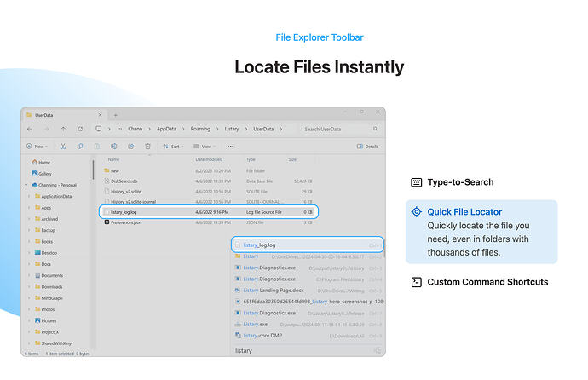The image size is (588, 380).
Task: Select History_v2.sqlite-journal file row
Action: (208, 202)
